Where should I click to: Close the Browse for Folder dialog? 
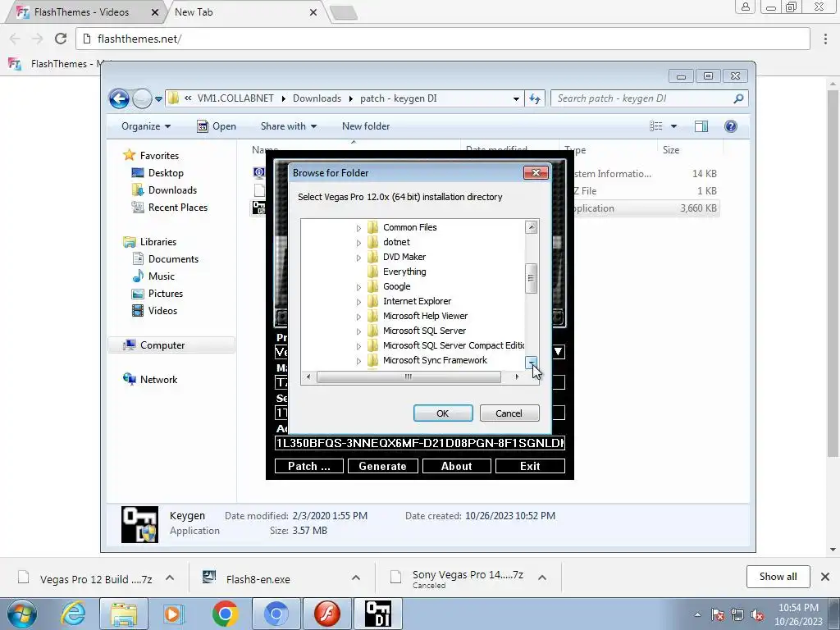click(x=535, y=172)
